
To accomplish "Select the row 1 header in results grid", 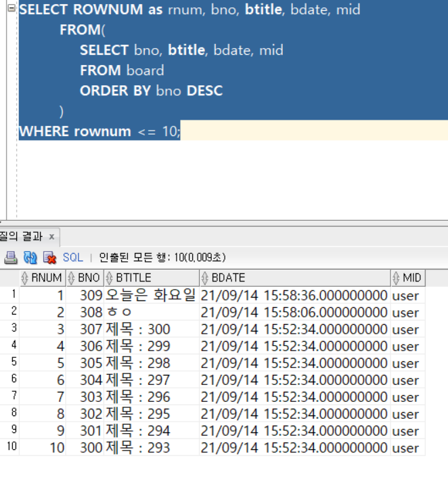I will pyautogui.click(x=9, y=294).
